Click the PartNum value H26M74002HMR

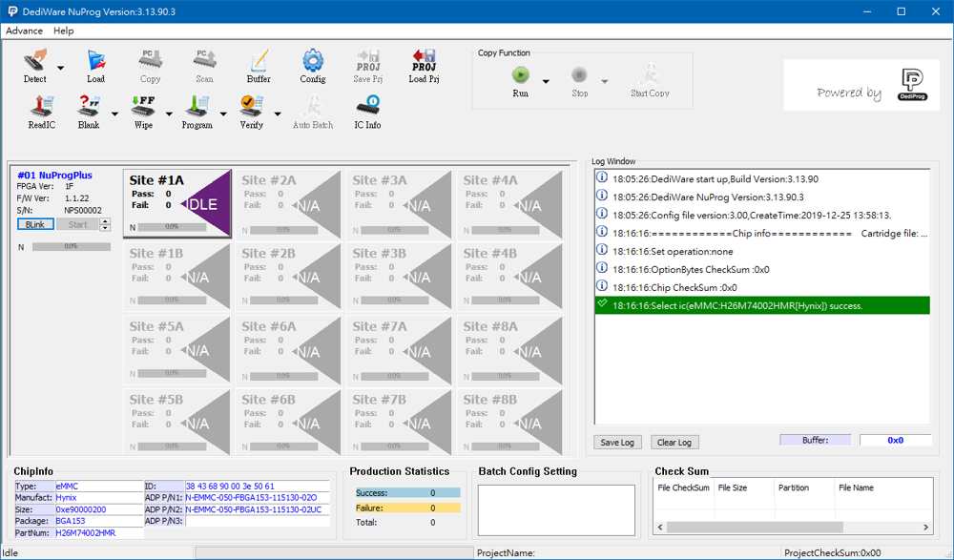pyautogui.click(x=98, y=532)
